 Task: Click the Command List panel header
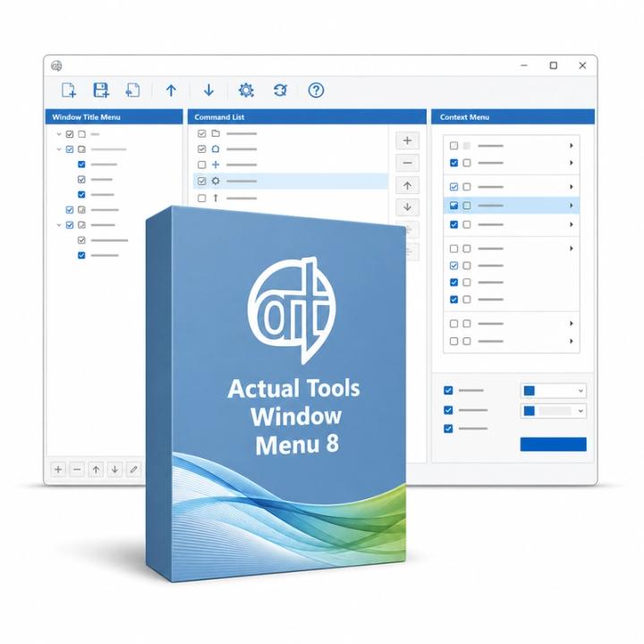coord(307,116)
